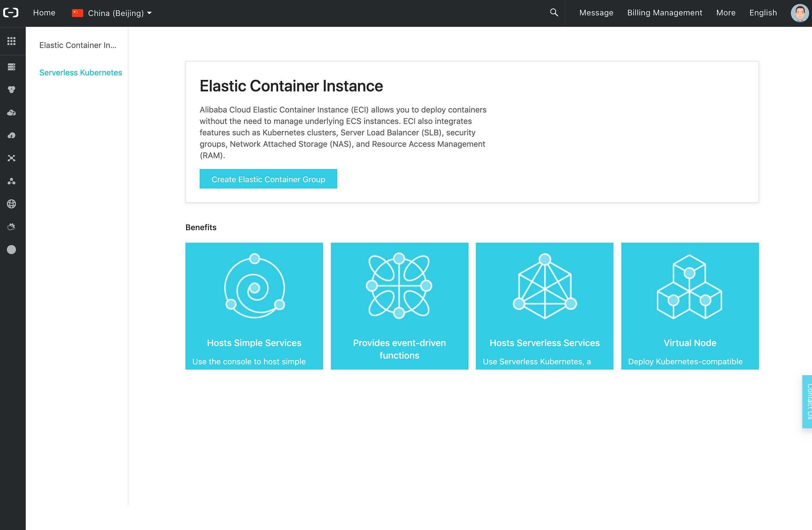Click the Create Elastic Container Group button
The image size is (812, 530).
point(268,179)
